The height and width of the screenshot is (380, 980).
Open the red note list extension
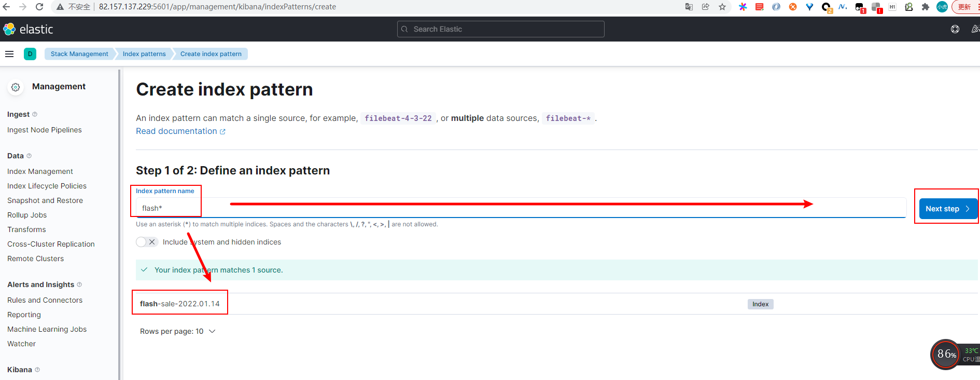pos(760,7)
